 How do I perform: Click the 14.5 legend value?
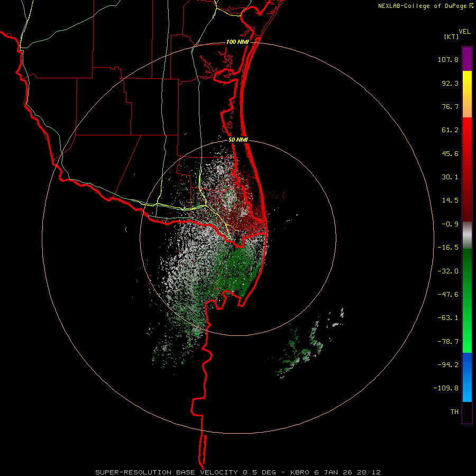click(x=450, y=200)
